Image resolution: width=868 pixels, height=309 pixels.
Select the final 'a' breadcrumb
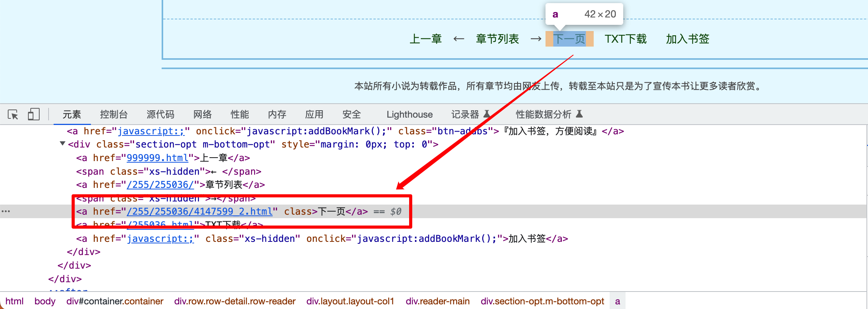(x=617, y=301)
